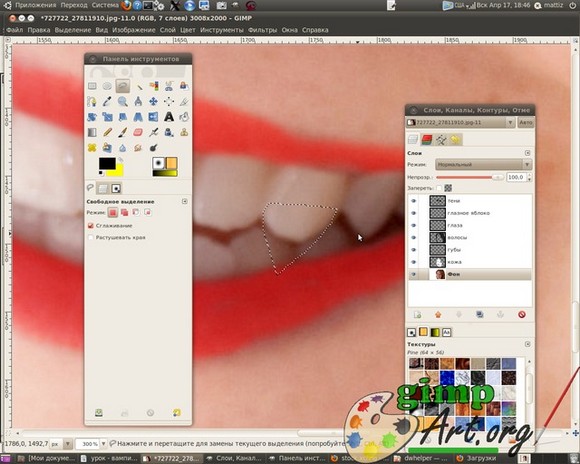Enable the Растушевать края checkbox
Screen dimensions: 580x464
click(91, 238)
